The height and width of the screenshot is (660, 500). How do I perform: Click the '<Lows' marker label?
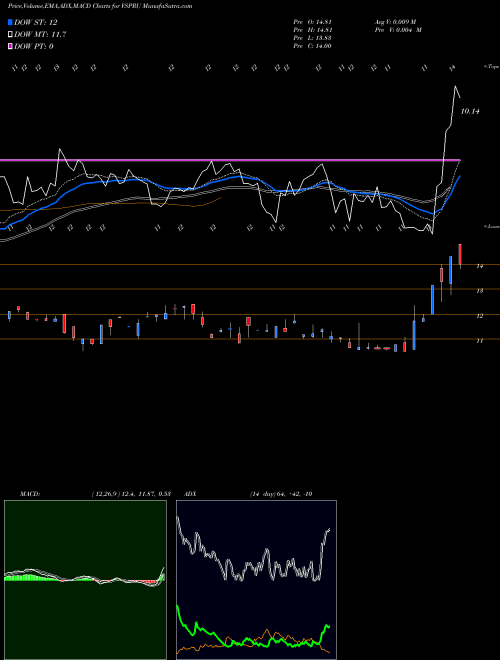coord(491,226)
